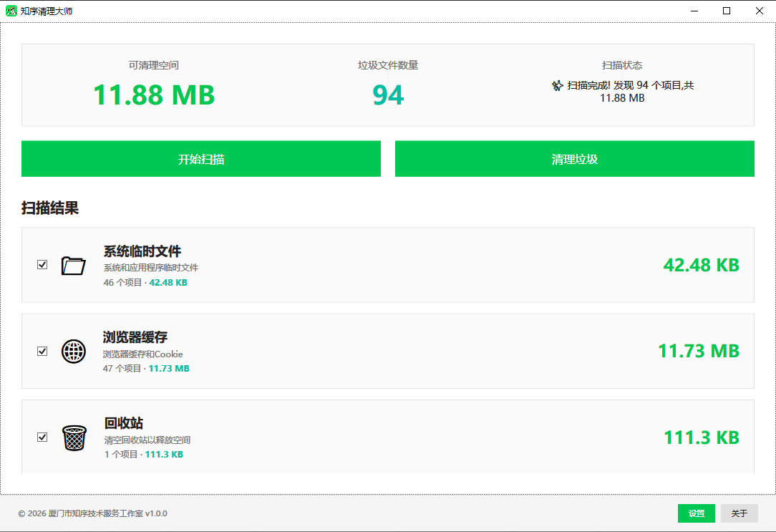Screen dimensions: 776x532
Task: Uncheck the 浏览器缓存 checkbox
Action: [x=42, y=351]
